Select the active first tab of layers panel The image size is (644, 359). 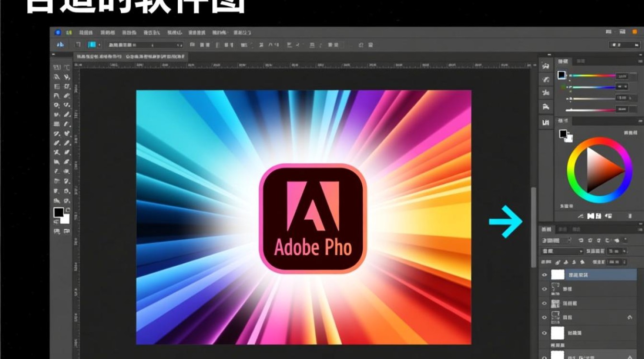point(547,230)
